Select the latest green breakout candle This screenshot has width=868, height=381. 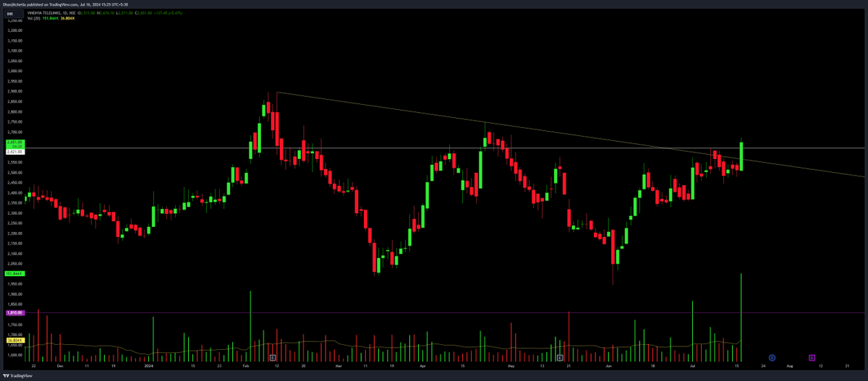741,155
